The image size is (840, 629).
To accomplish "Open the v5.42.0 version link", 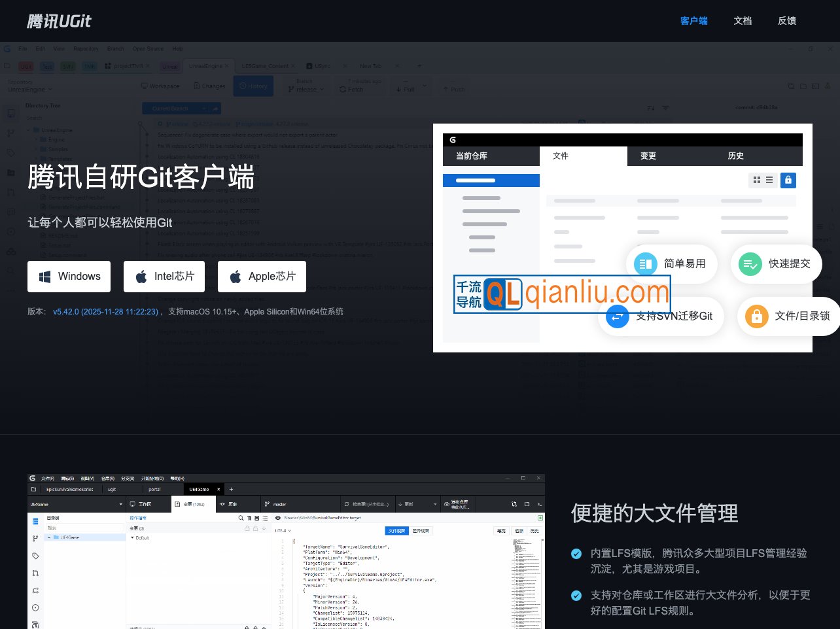I will [x=107, y=312].
